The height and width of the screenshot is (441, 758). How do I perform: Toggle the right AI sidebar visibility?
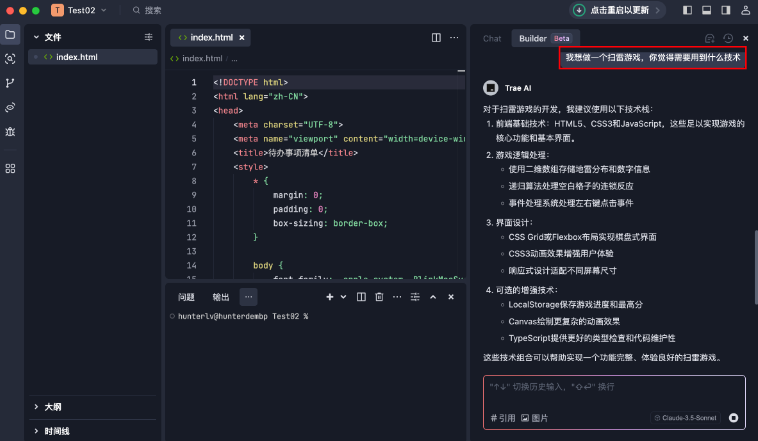tap(726, 10)
